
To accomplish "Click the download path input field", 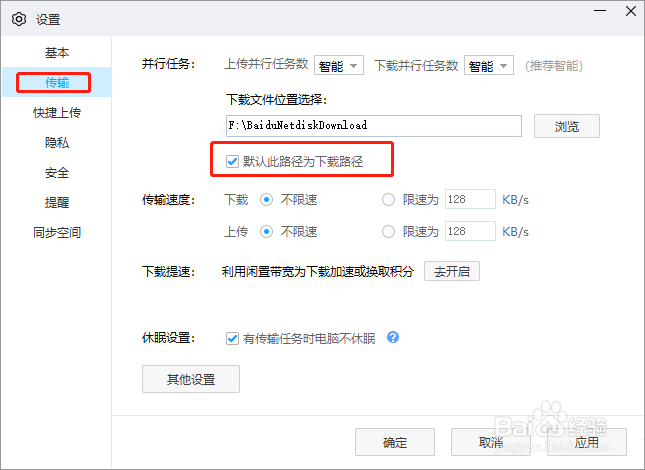I will (x=374, y=126).
